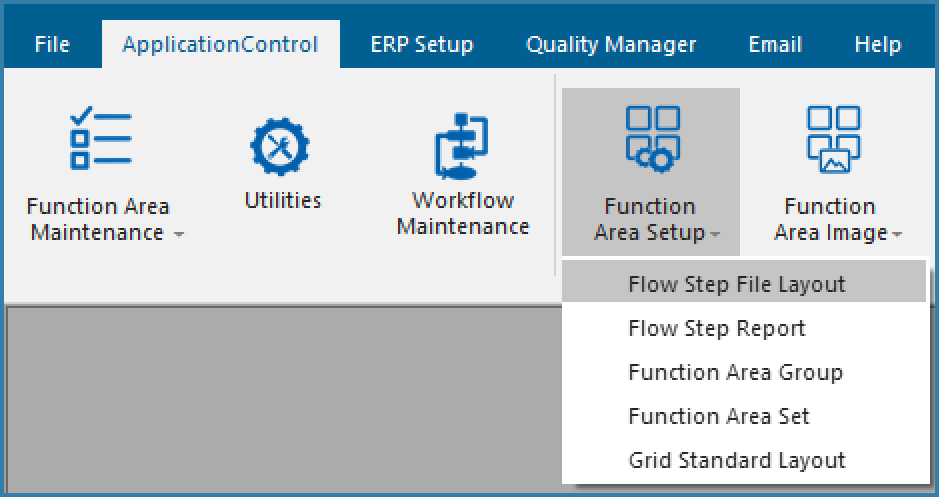The width and height of the screenshot is (939, 497).
Task: Go to the Quality Manager tab
Action: click(611, 44)
